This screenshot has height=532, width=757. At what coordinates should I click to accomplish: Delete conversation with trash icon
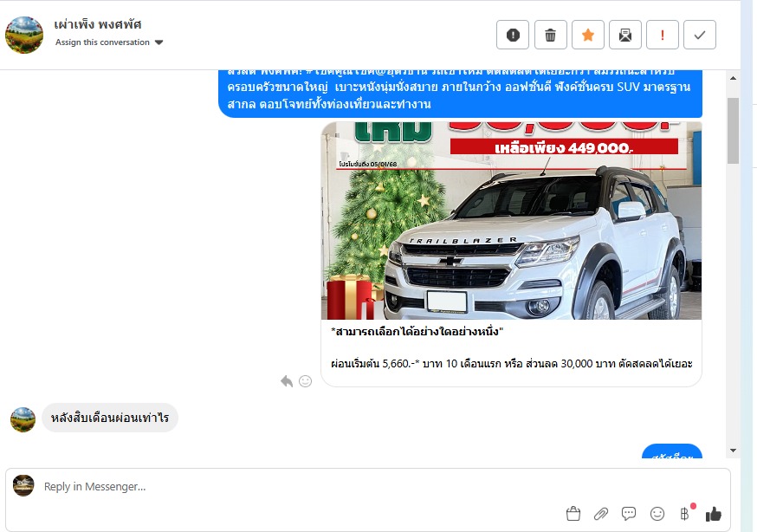pos(550,35)
